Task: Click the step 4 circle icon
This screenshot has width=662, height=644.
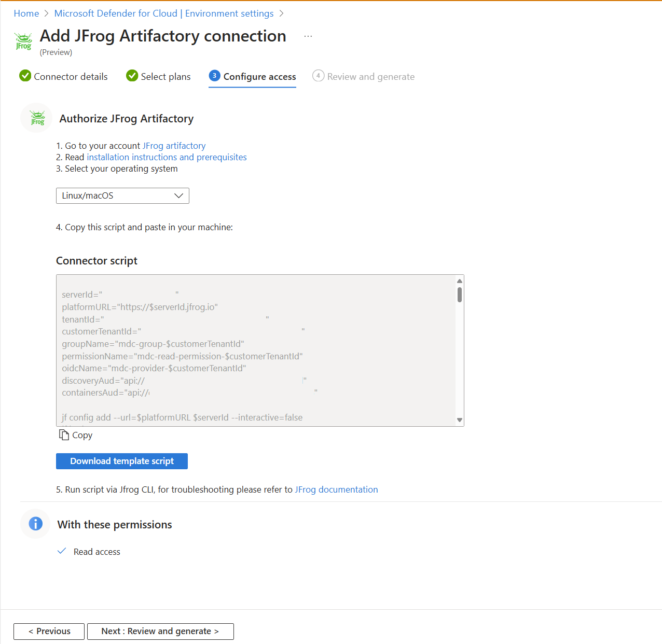Action: coord(318,76)
